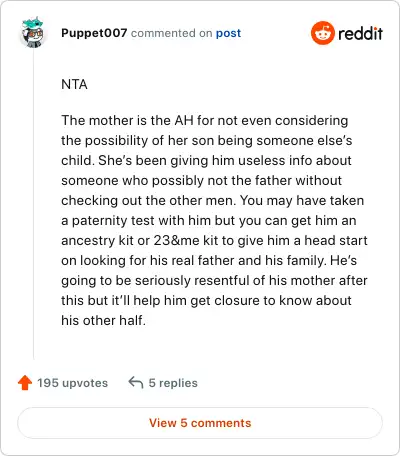The image size is (400, 456).
Task: Select the View 5 comments button
Action: click(x=200, y=423)
